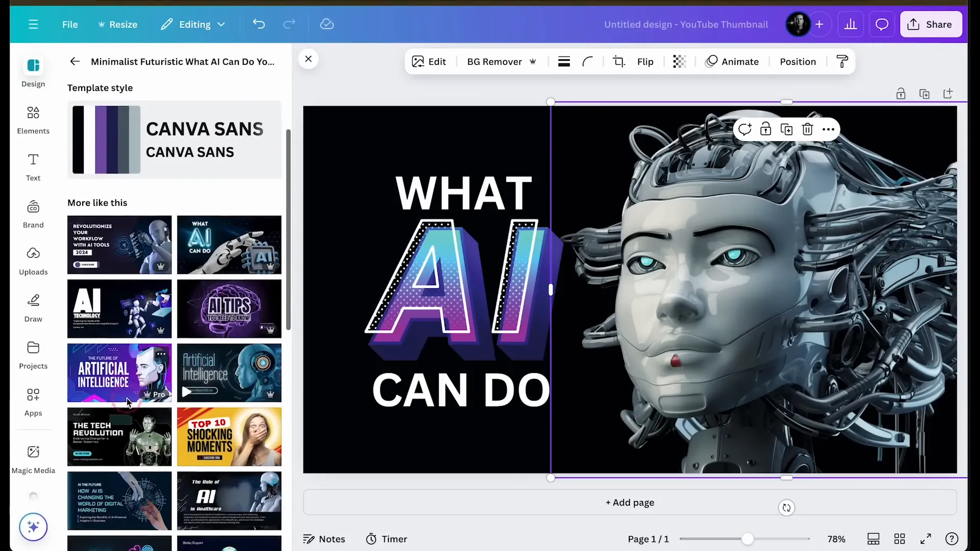Enter fullscreen present mode
The image size is (980, 551).
[x=926, y=539]
